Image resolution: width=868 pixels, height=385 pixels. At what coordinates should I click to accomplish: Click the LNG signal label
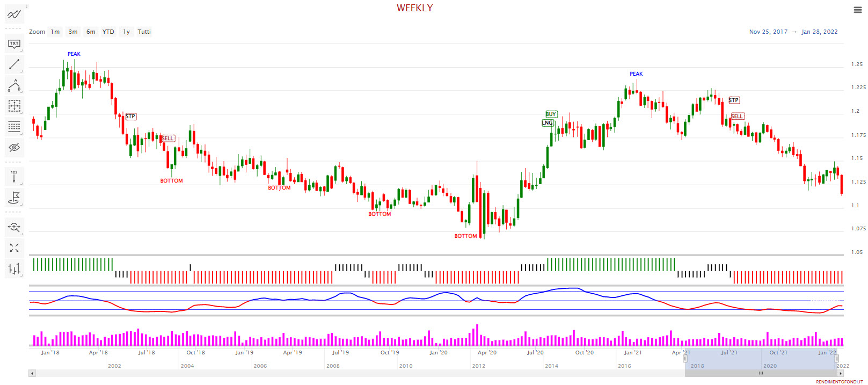click(547, 123)
